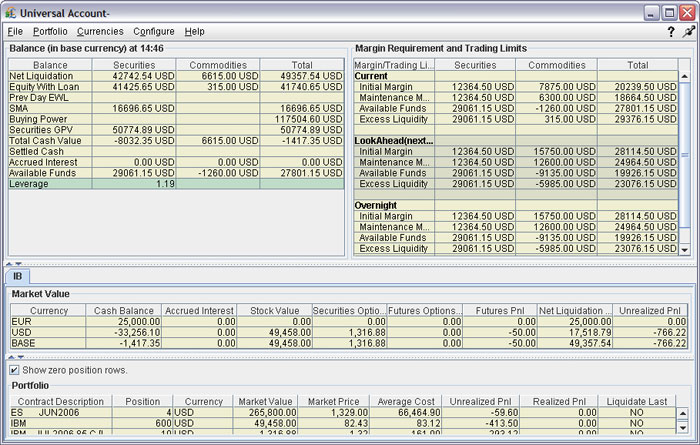Click the Universal Account title bar icon
The image size is (700, 445).
[x=11, y=11]
